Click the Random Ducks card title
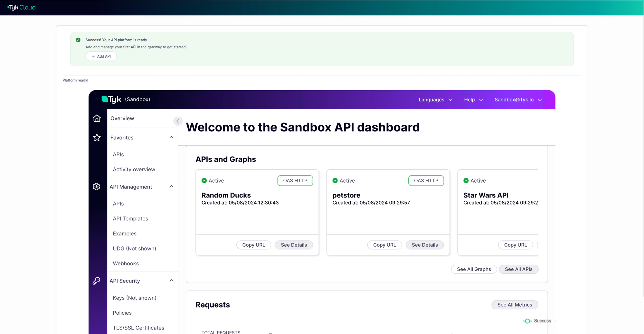 click(226, 195)
